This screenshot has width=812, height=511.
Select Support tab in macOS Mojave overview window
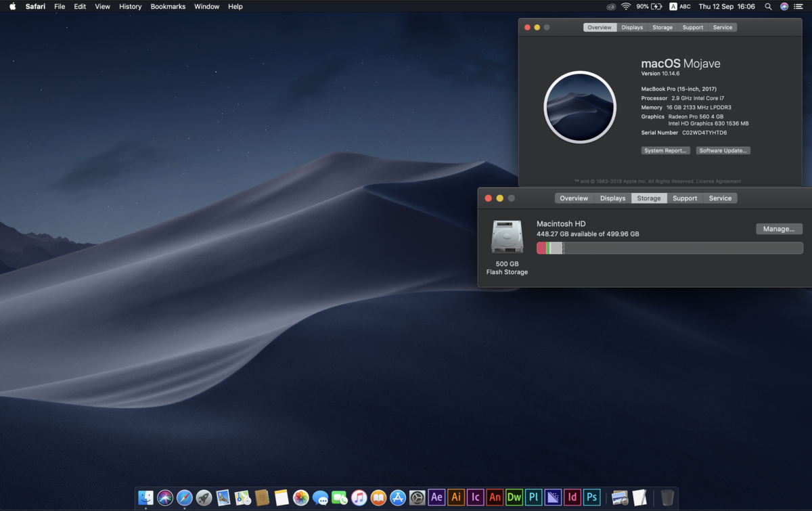692,28
